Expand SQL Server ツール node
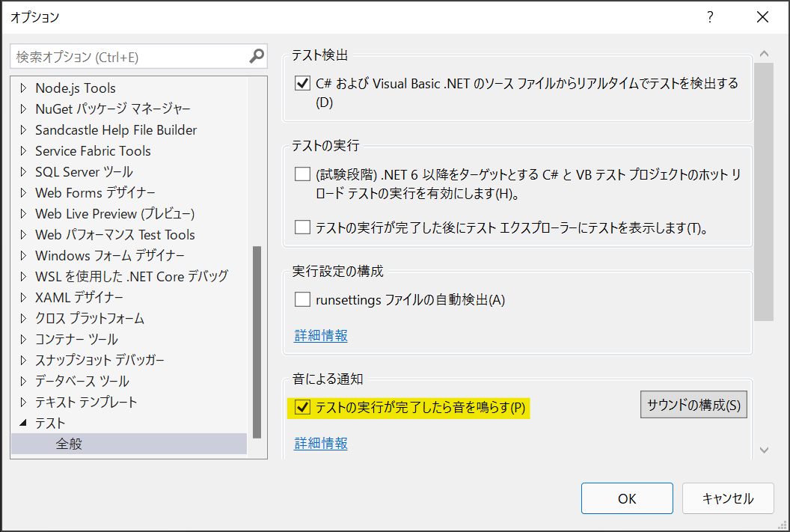The height and width of the screenshot is (532, 790). [x=23, y=172]
